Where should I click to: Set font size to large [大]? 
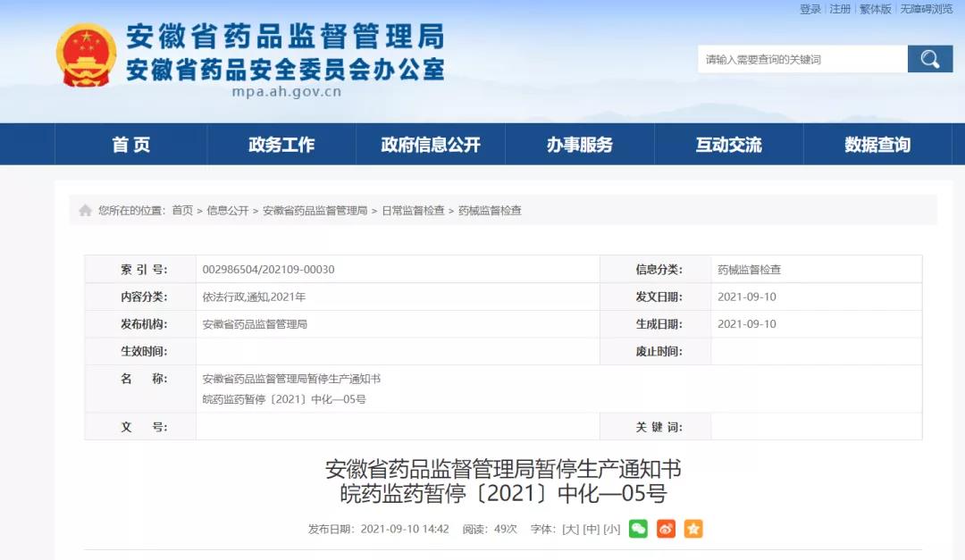[570, 529]
